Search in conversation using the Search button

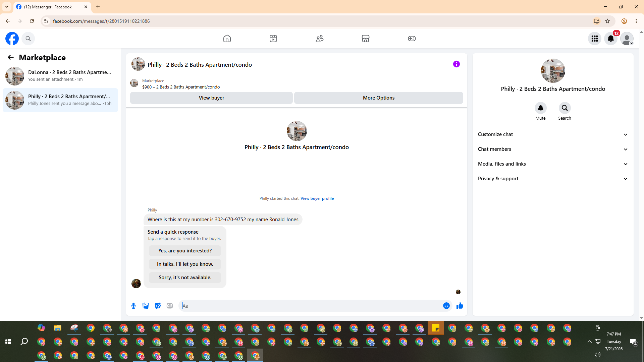point(565,108)
